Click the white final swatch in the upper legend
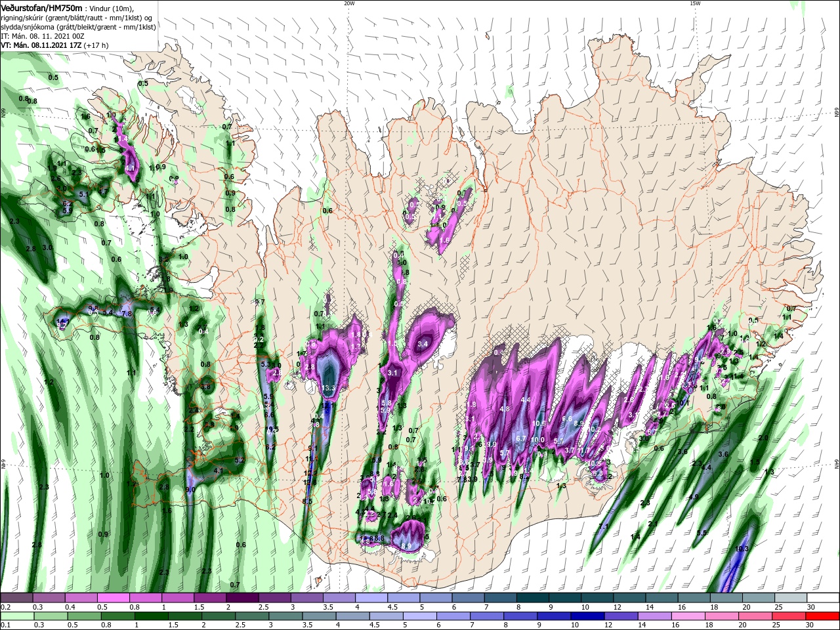Image resolution: width=840 pixels, height=630 pixels. point(824,598)
